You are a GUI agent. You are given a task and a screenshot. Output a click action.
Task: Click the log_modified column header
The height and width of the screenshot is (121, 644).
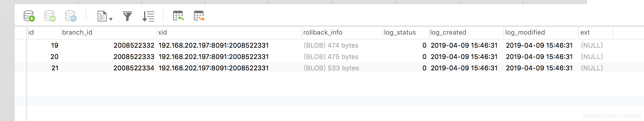click(x=525, y=32)
